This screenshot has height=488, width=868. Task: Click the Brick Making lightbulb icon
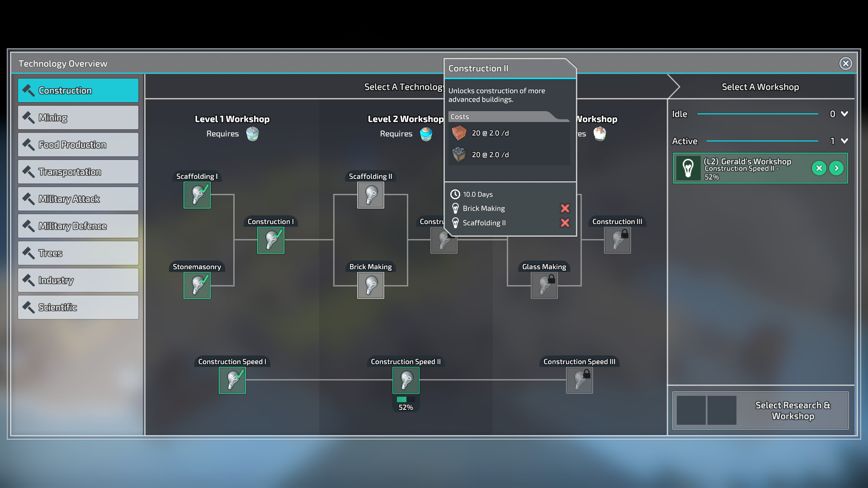point(370,285)
